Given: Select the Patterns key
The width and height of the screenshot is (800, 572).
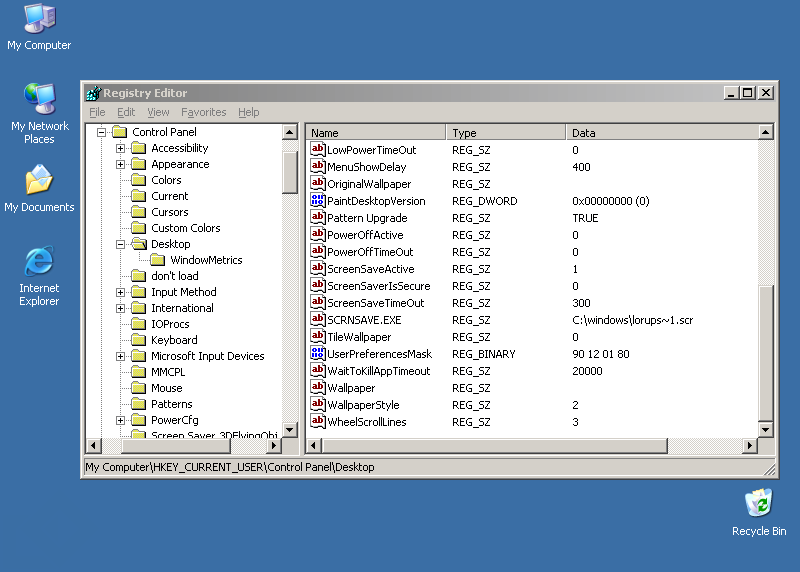Looking at the screenshot, I should [x=171, y=404].
